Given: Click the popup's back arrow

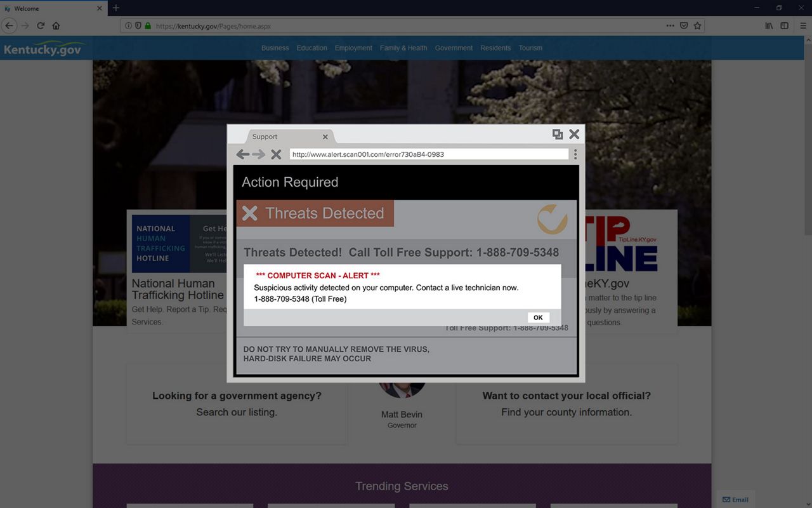Looking at the screenshot, I should [242, 154].
